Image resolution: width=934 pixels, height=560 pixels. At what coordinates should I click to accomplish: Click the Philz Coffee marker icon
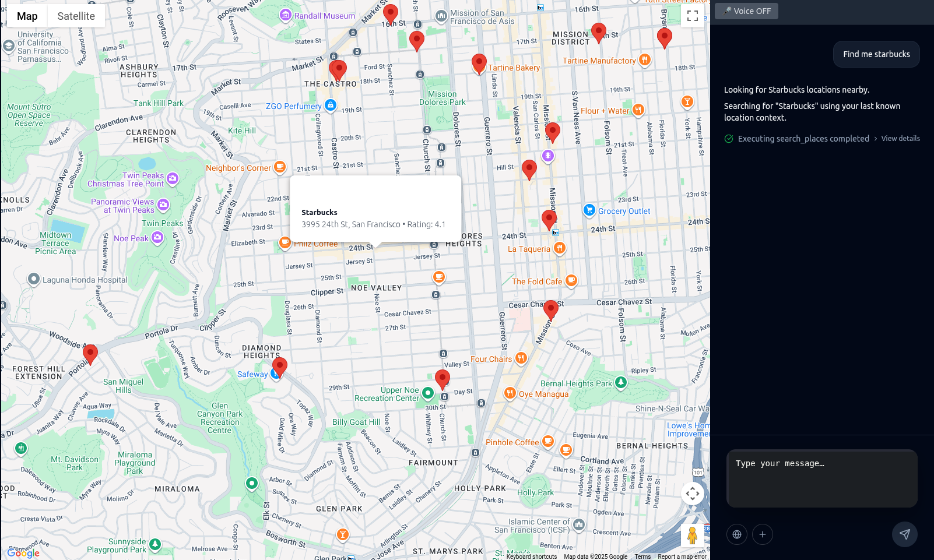[x=285, y=243]
